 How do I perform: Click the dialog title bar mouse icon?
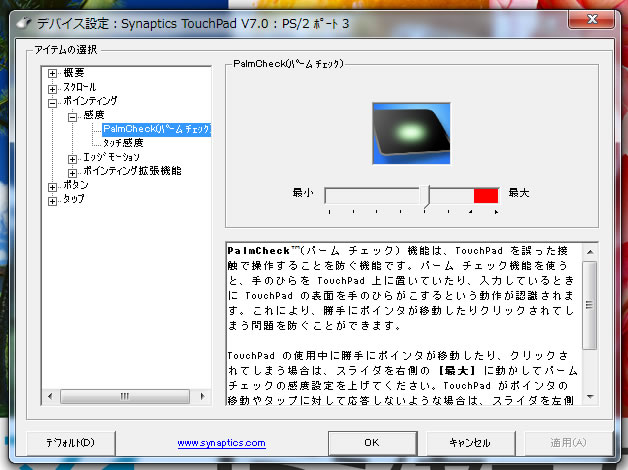25,23
